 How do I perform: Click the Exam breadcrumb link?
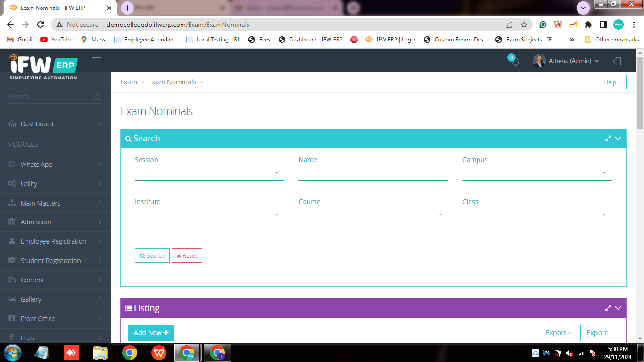tap(129, 82)
